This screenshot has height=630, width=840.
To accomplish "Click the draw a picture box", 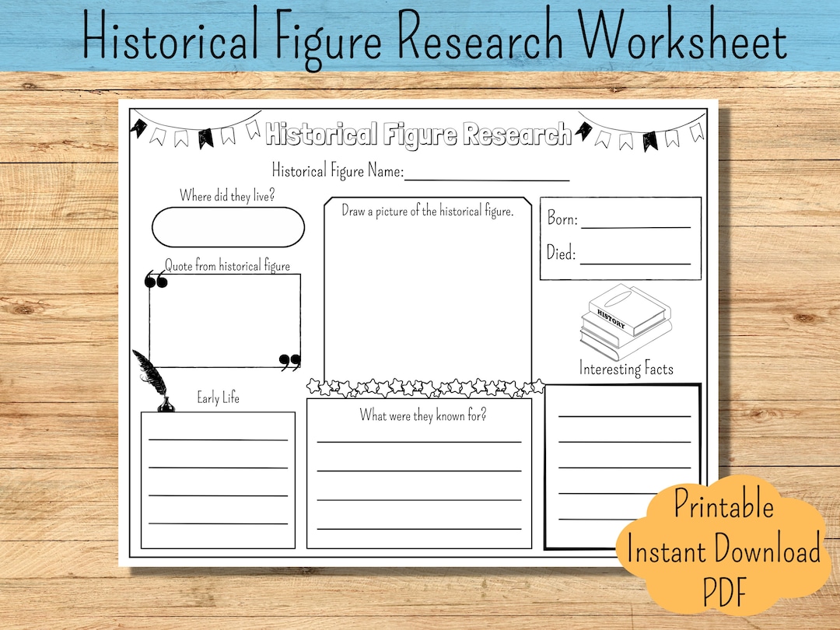I will pyautogui.click(x=426, y=288).
